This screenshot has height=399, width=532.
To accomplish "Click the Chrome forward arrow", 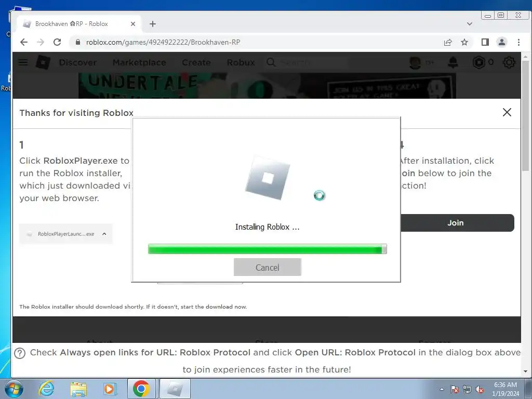I will point(41,42).
